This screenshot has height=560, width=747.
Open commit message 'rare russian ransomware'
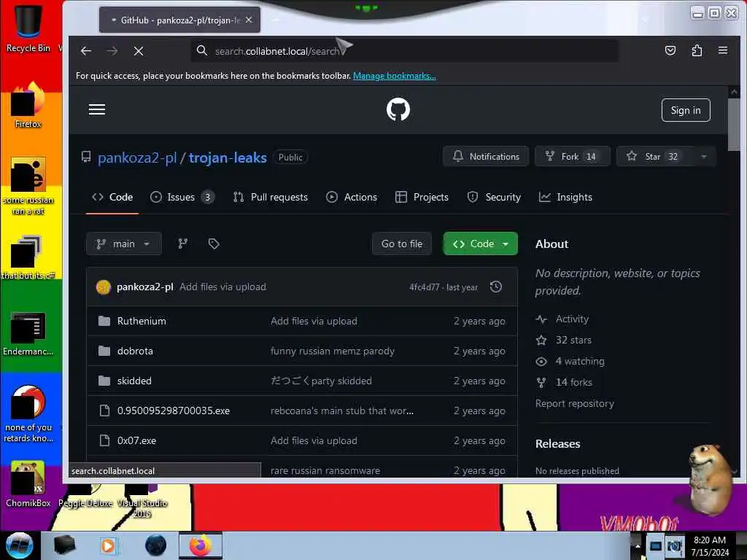[325, 470]
